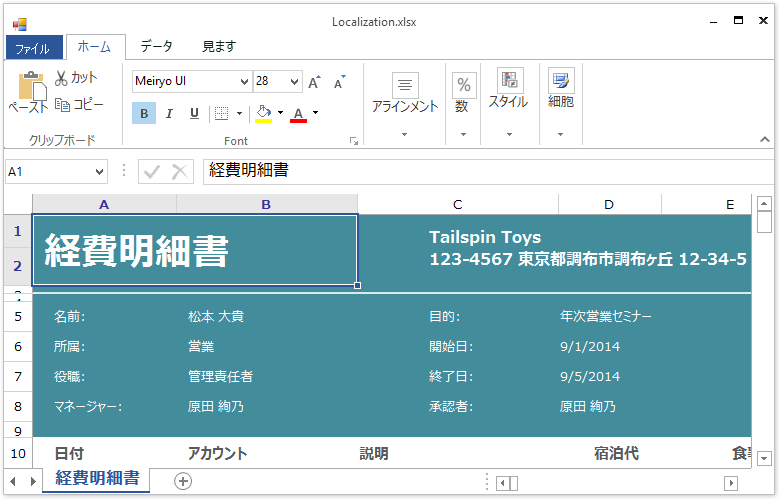
Task: Increase font size with grow-font icon
Action: [x=315, y=82]
